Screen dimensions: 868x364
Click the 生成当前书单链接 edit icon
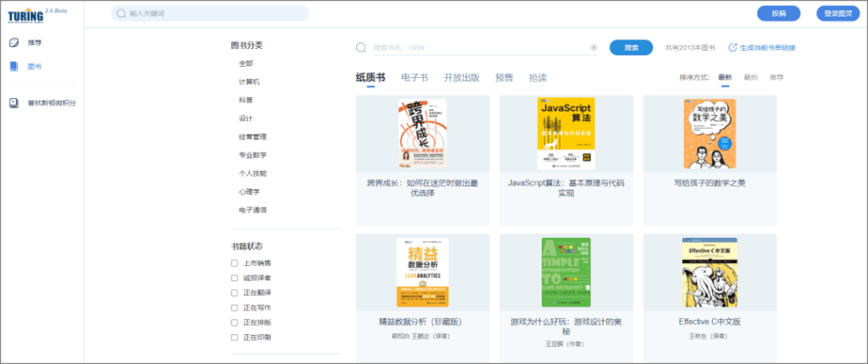pyautogui.click(x=733, y=47)
